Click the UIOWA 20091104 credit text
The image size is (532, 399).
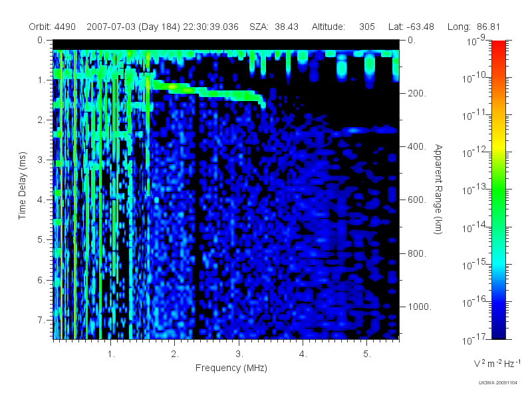tap(497, 383)
